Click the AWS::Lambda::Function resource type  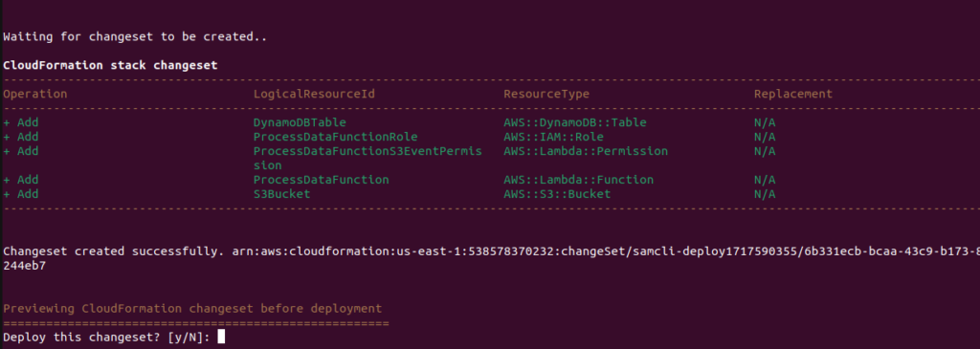pos(579,180)
